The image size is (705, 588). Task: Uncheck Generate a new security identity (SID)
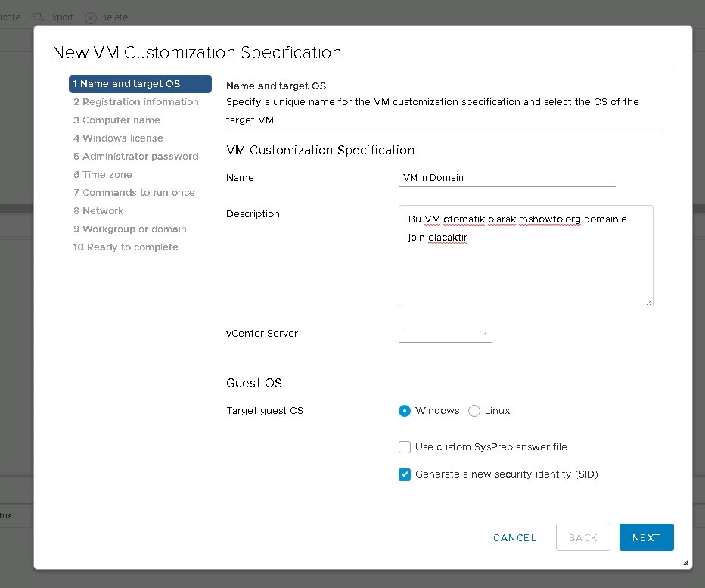(405, 474)
